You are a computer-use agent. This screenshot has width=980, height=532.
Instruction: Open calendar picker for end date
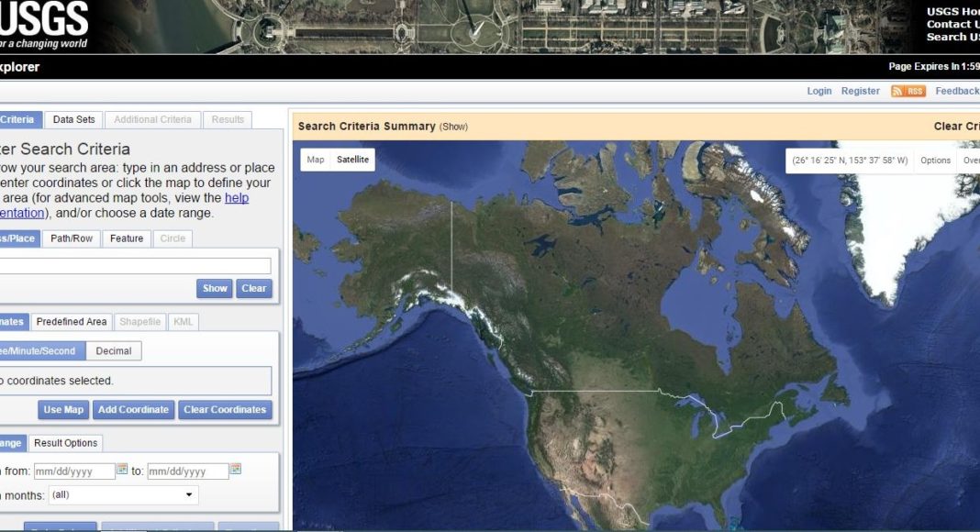[x=236, y=470]
